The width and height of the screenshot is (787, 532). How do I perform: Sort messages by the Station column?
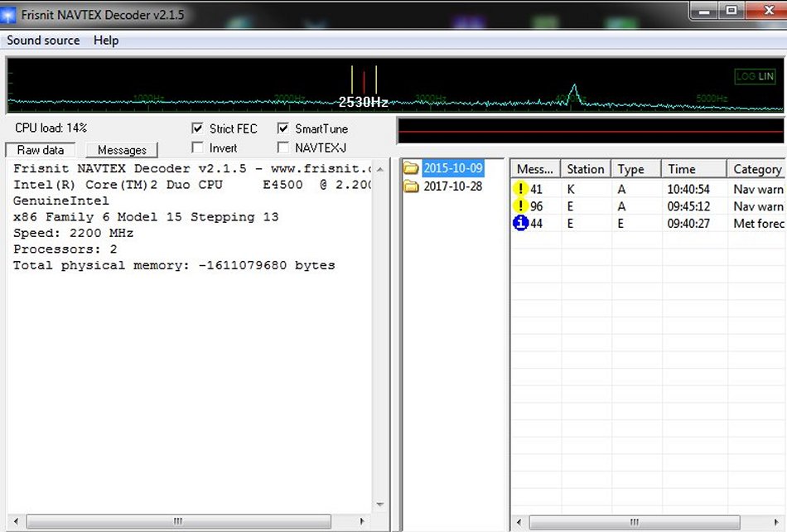pyautogui.click(x=585, y=168)
